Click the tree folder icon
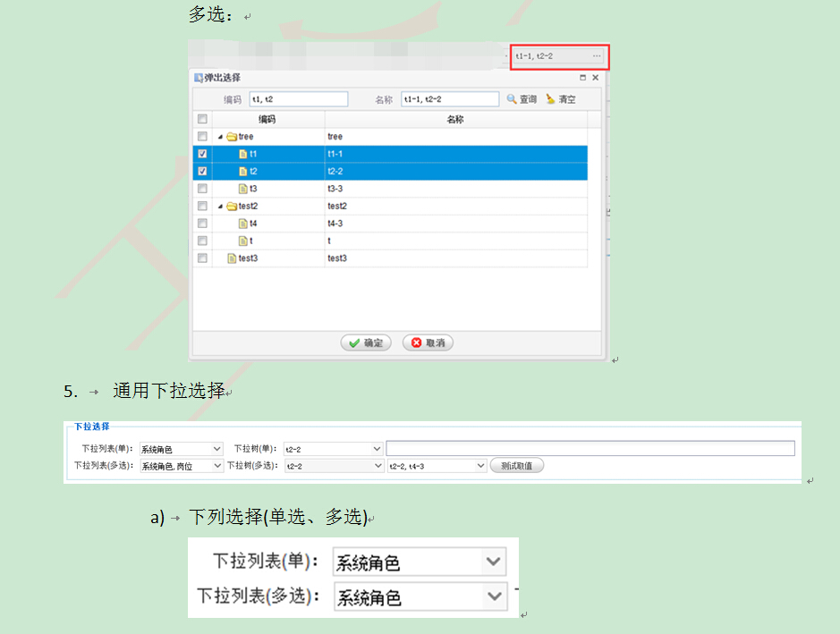Screen dimensions: 840x634 pos(232,137)
